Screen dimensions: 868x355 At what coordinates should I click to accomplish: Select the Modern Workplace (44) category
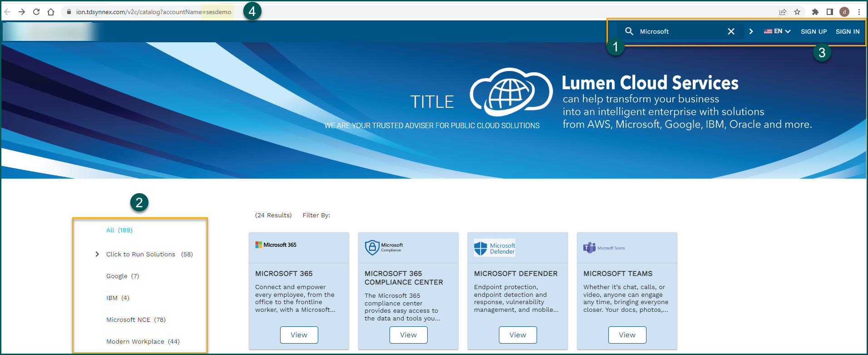pyautogui.click(x=143, y=341)
